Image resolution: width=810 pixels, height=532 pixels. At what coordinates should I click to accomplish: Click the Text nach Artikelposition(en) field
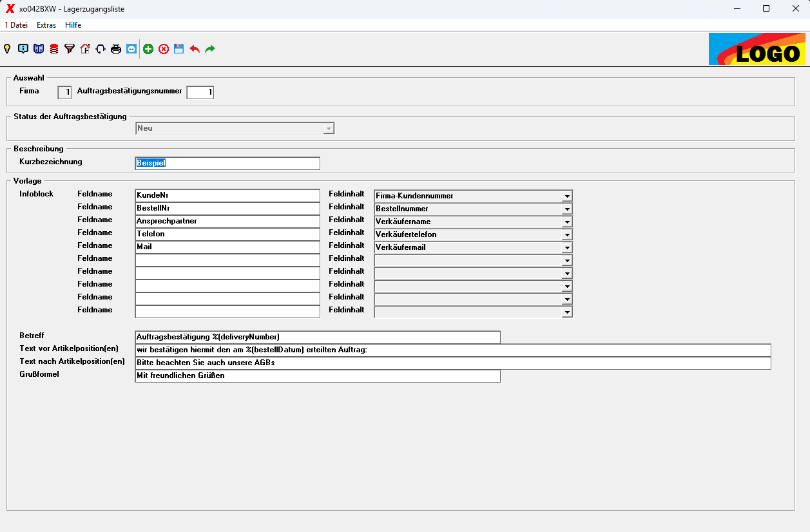(453, 363)
